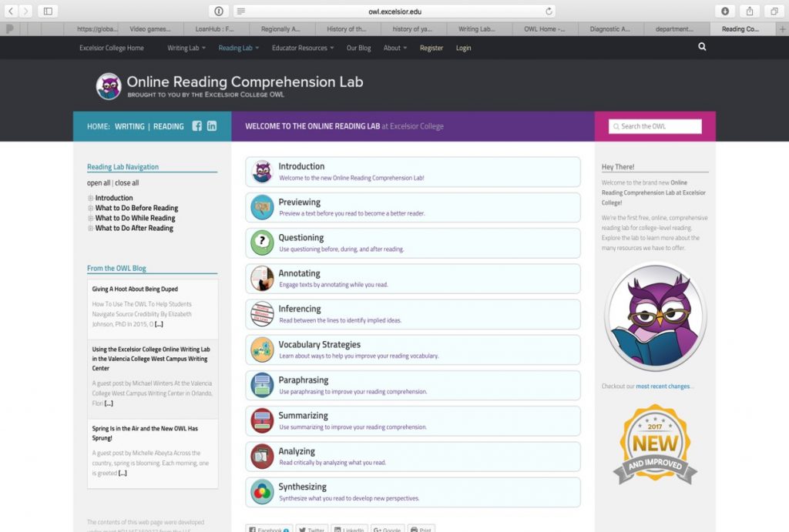Image resolution: width=789 pixels, height=532 pixels.
Task: Share page via Twitter button
Action: point(311,529)
